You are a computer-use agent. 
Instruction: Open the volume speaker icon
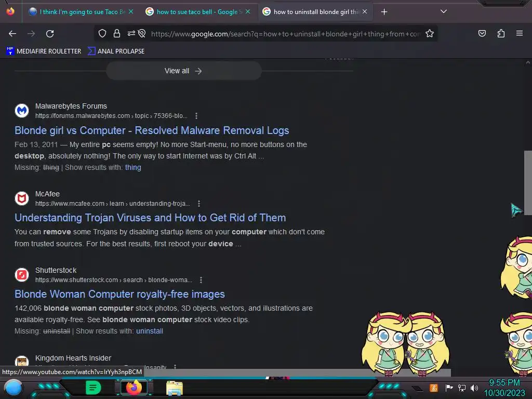coord(474,388)
